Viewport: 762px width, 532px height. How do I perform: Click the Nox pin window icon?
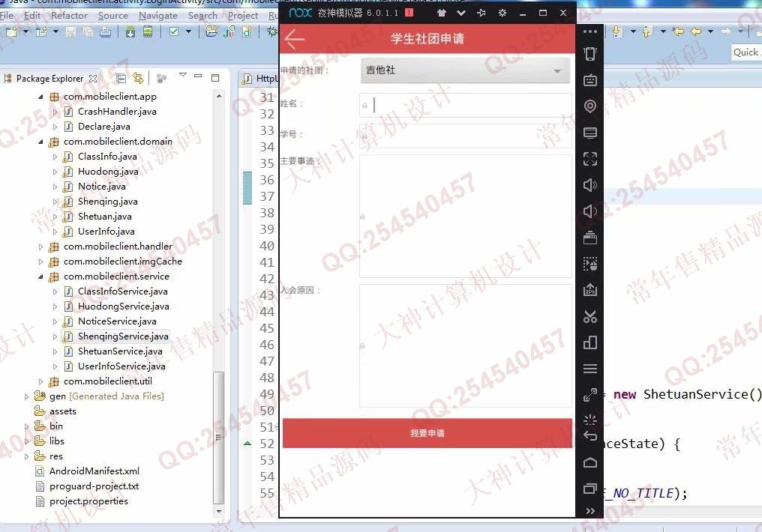481,13
